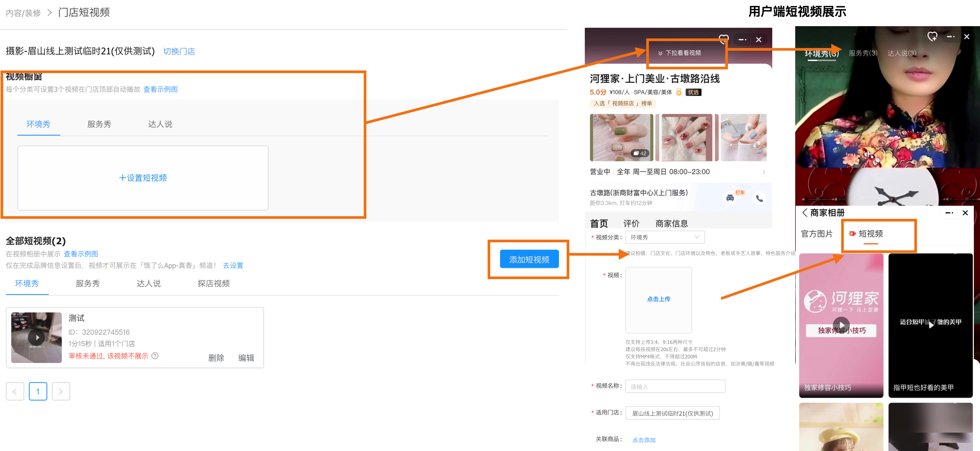Viewport: 980px width, 451px height.
Task: Click the 添加短视频 button
Action: pyautogui.click(x=529, y=259)
